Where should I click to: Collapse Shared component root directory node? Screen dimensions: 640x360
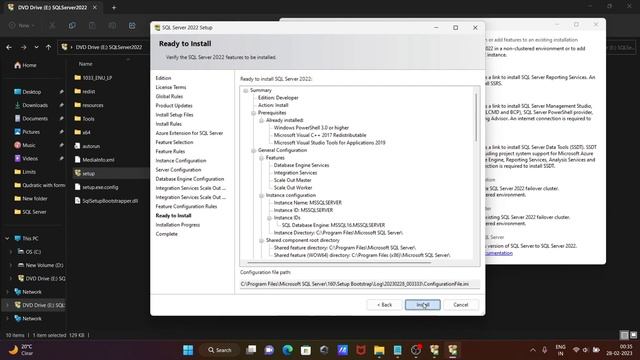262,240
